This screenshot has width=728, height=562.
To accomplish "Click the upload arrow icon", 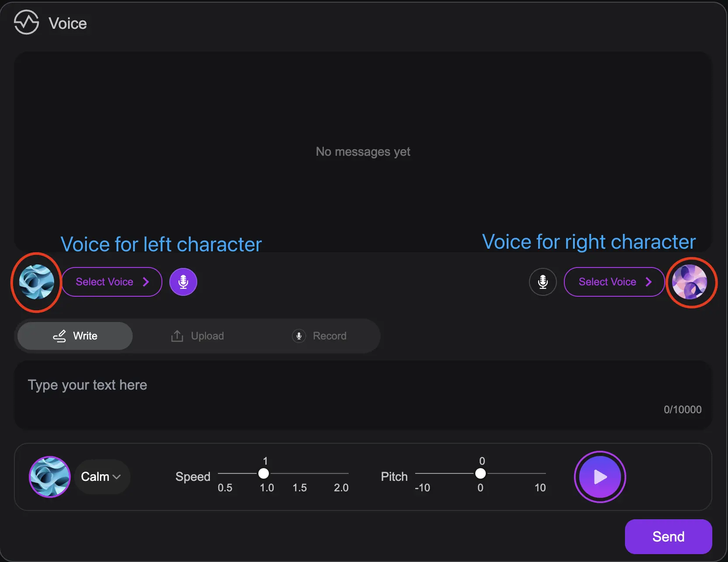I will 177,336.
